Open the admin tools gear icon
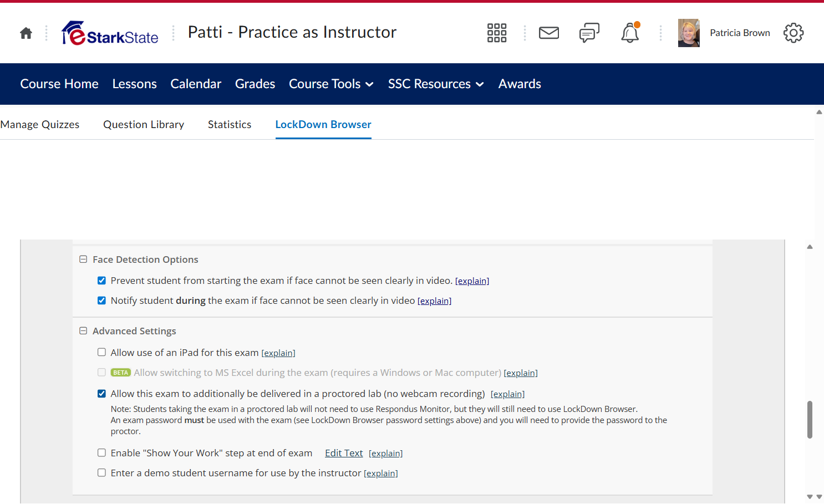The image size is (824, 504). pos(794,33)
